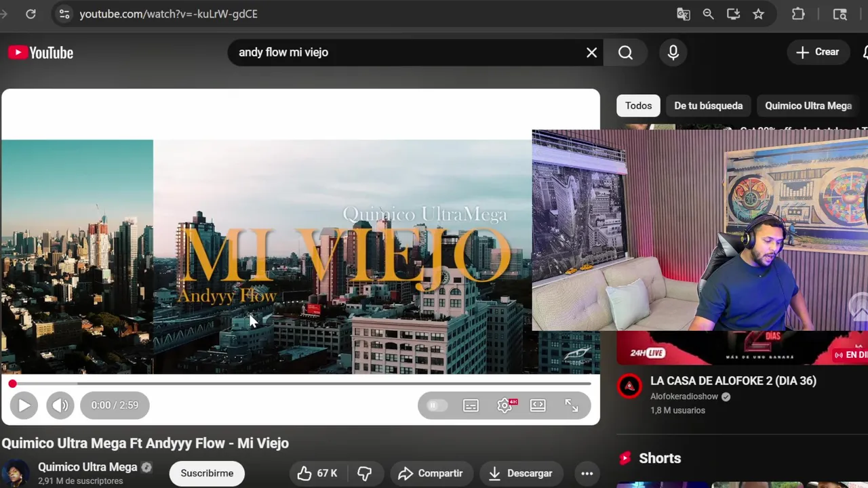The width and height of the screenshot is (868, 488).
Task: Open Quimico Ultra Mega channel avatar
Action: pos(15,473)
